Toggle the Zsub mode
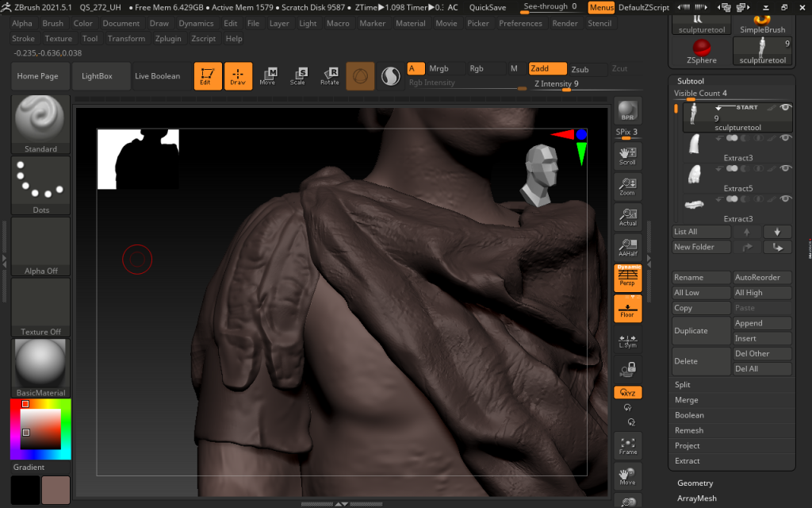The image size is (812, 508). coord(588,69)
